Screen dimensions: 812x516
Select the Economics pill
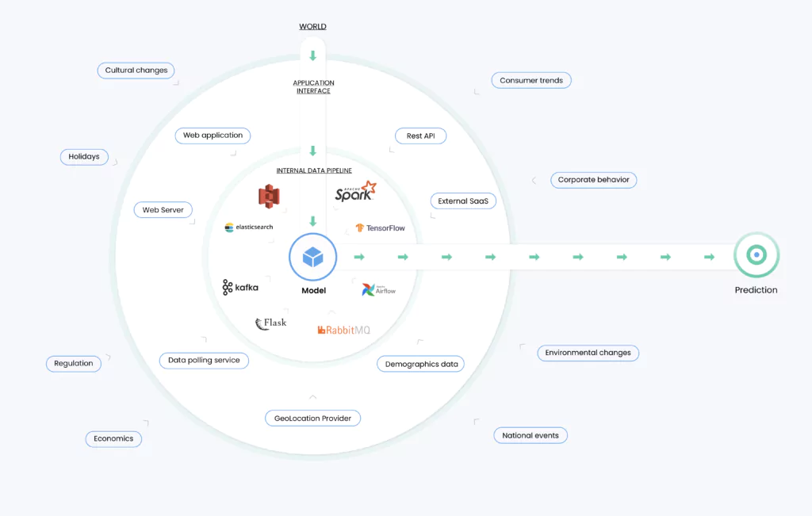click(x=113, y=439)
